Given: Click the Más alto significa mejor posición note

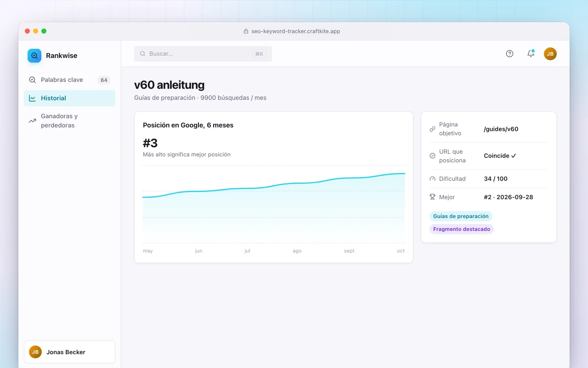Looking at the screenshot, I should coord(187,155).
